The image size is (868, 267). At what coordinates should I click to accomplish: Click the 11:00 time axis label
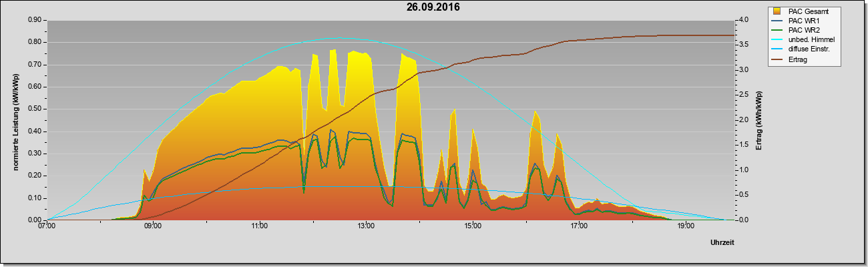pos(260,227)
